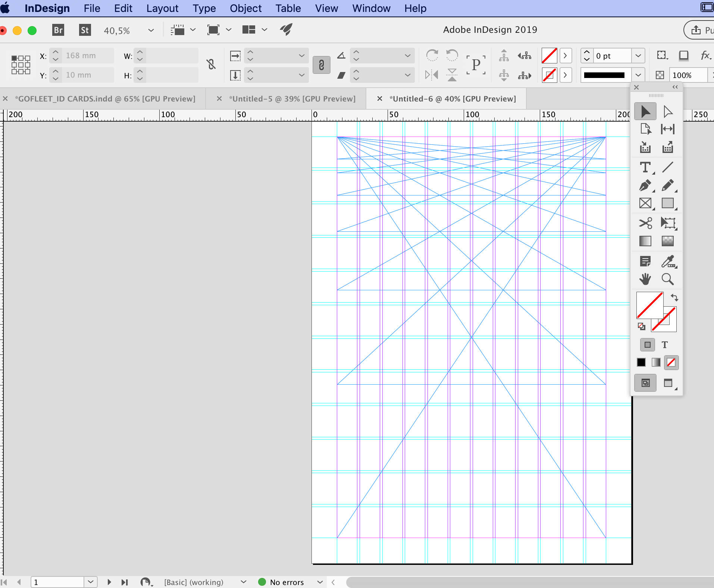Toggle formatting affects text in tools panel
The width and height of the screenshot is (714, 588).
click(x=665, y=345)
